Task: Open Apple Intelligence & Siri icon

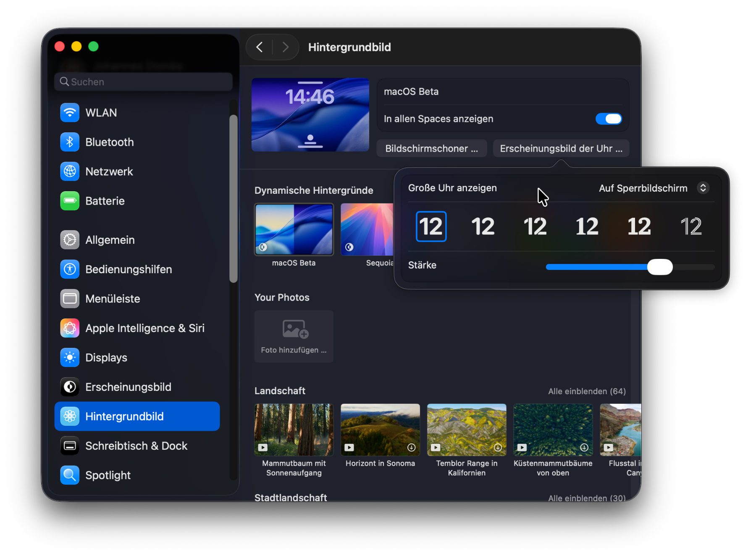Action: [70, 328]
